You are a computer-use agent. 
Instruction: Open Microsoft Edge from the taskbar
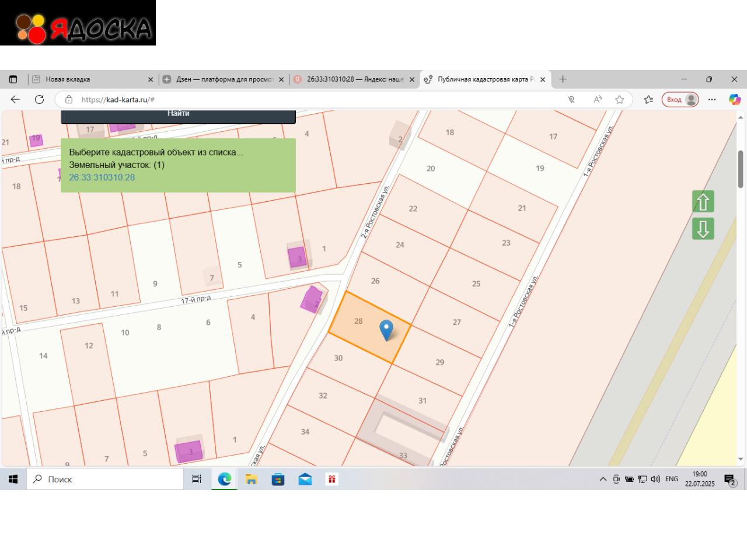coord(225,480)
